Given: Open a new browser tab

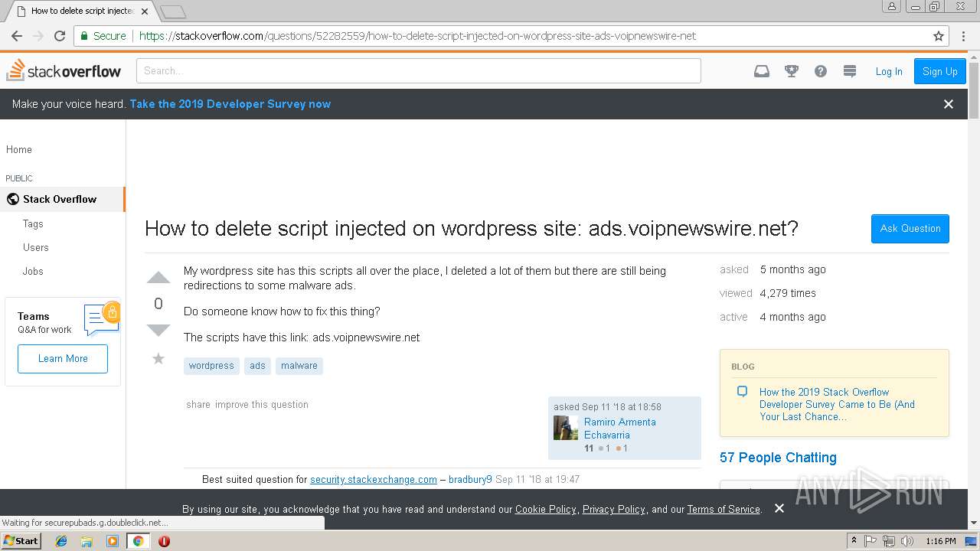Looking at the screenshot, I should tap(173, 11).
